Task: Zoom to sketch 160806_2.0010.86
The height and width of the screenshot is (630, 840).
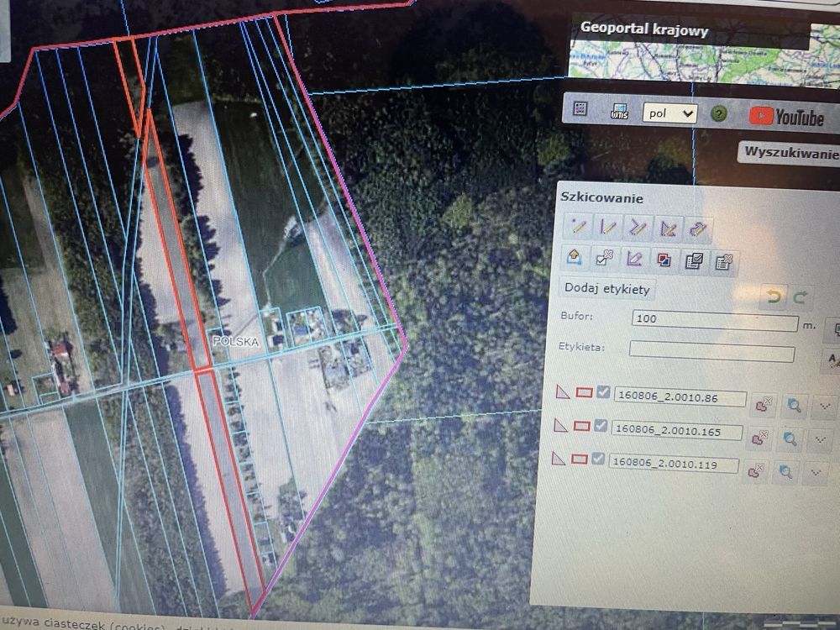Action: (795, 406)
